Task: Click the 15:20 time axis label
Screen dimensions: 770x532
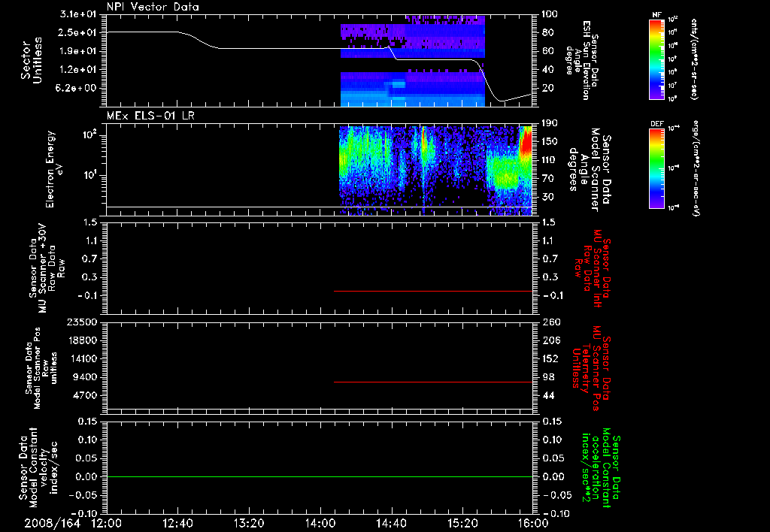Action: pos(462,523)
